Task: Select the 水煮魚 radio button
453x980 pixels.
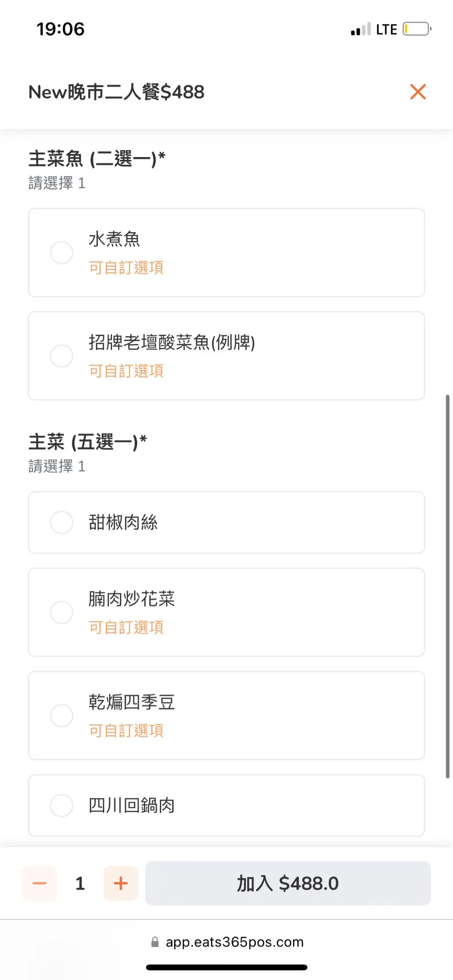Action: (x=62, y=253)
